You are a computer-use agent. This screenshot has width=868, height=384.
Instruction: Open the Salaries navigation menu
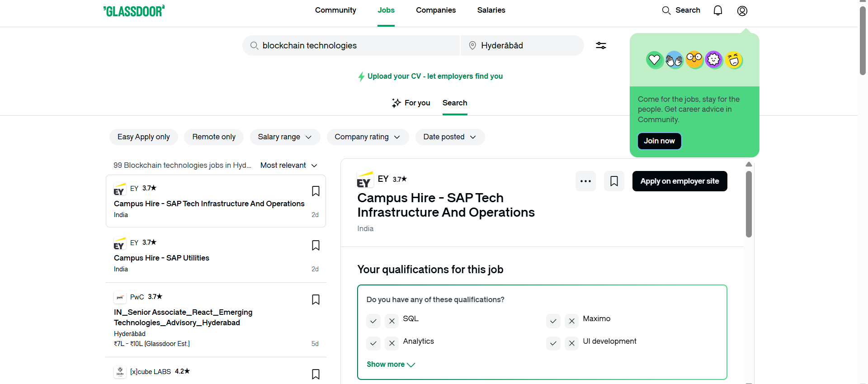pos(491,10)
